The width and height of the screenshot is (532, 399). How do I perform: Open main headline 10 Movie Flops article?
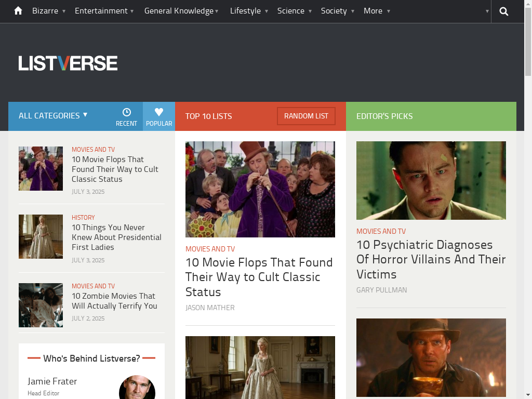point(259,277)
